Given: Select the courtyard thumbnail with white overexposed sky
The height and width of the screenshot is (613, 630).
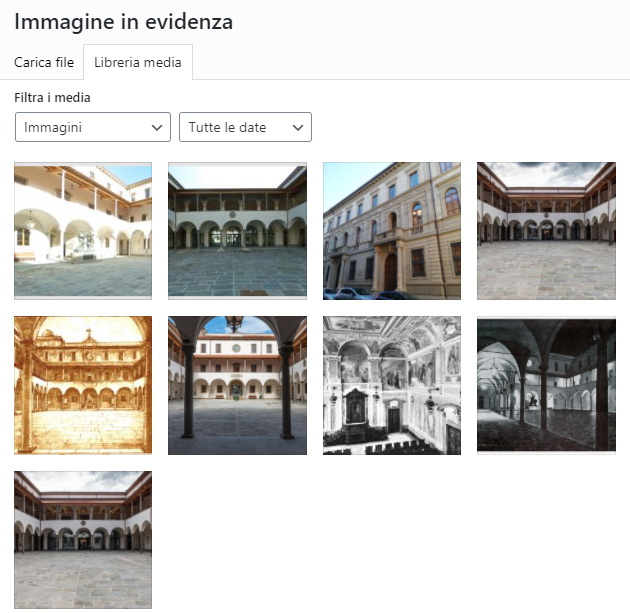Looking at the screenshot, I should [237, 231].
